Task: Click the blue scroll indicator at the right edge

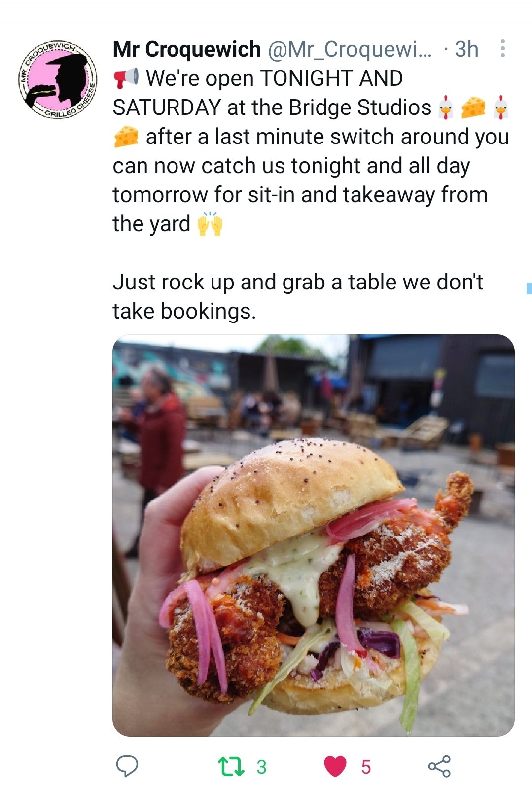Action: click(x=529, y=288)
